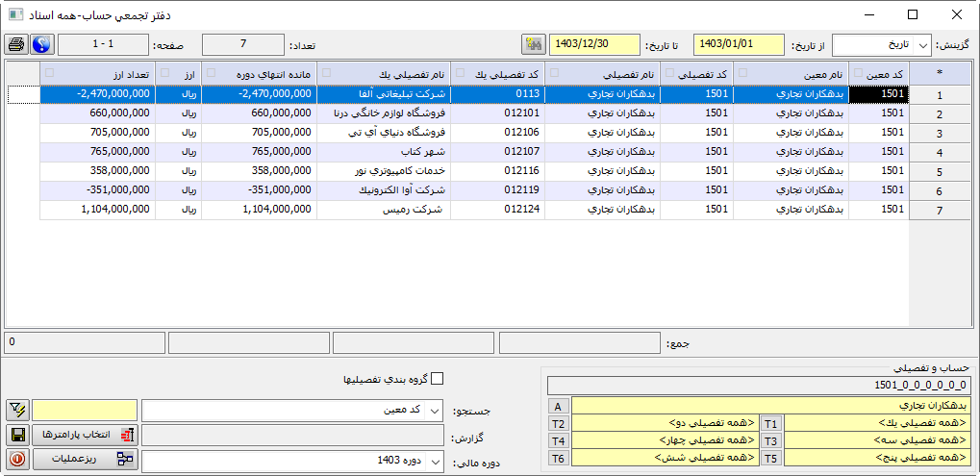Click the <همه تفصيلي شش> field

tap(665, 458)
